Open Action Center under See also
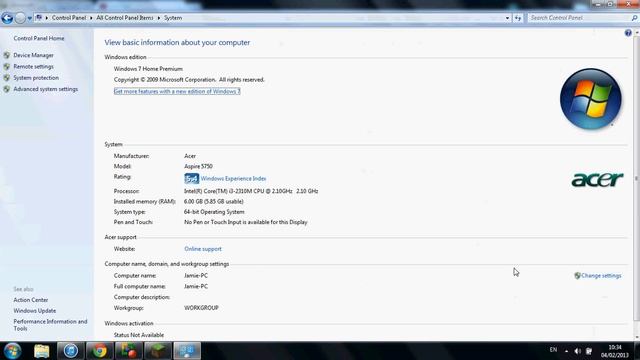This screenshot has height=360, width=640. 31,300
